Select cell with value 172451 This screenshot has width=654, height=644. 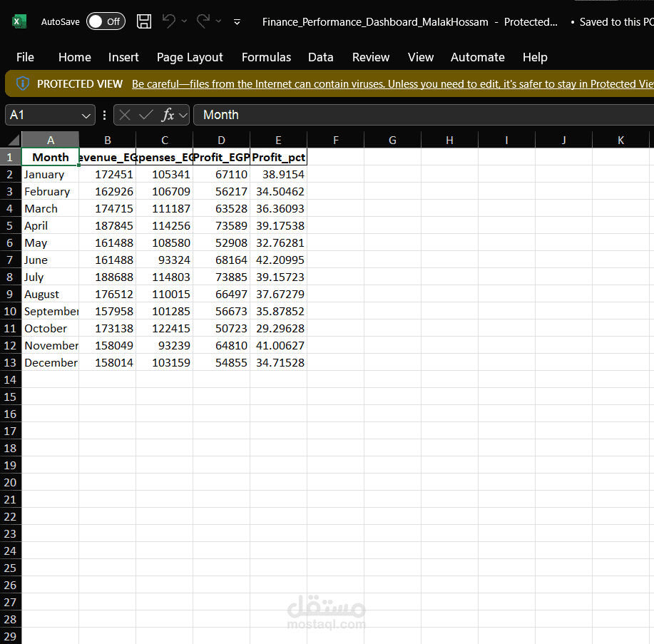[x=108, y=174]
